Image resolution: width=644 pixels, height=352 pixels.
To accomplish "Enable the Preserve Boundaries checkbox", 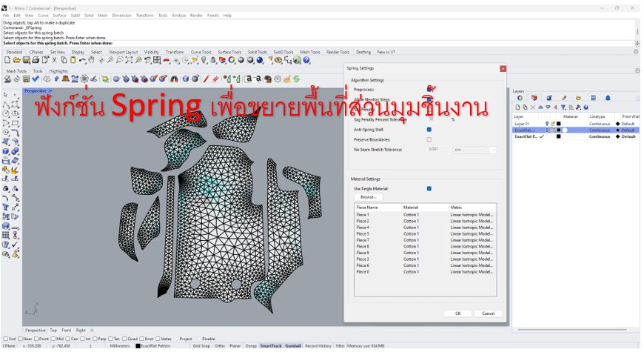I will tap(429, 140).
